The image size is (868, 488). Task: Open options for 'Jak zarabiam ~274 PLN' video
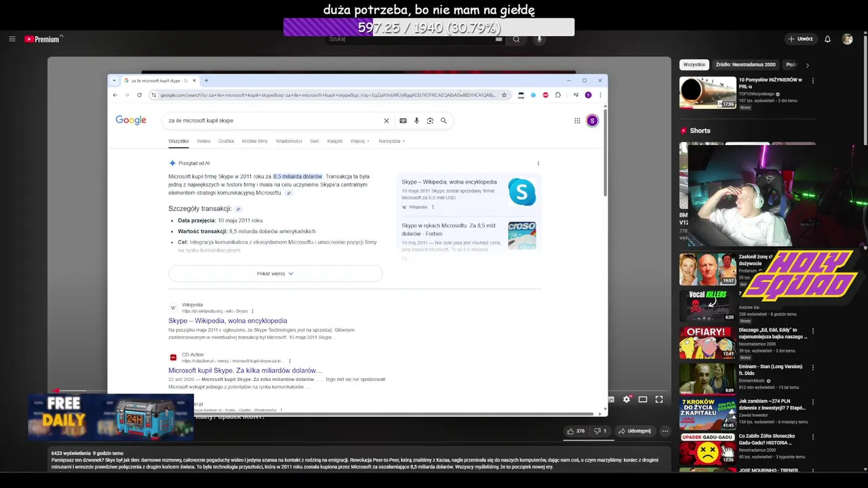tap(813, 403)
